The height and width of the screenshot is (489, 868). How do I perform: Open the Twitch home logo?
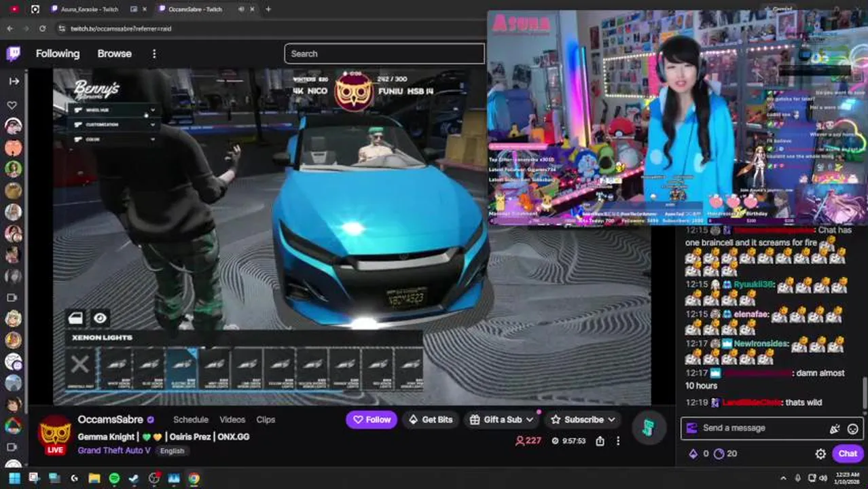pos(13,54)
